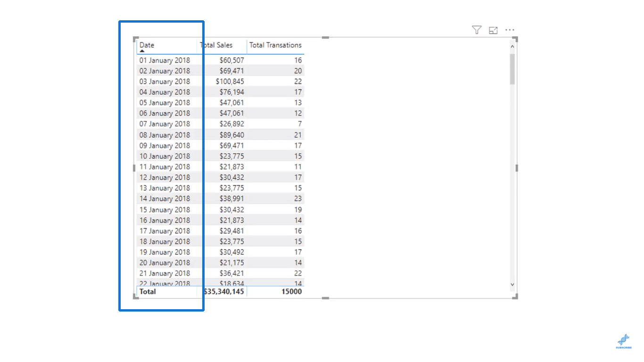Select the 16 January 2018 date cell
This screenshot has height=362, width=644.
pos(165,220)
